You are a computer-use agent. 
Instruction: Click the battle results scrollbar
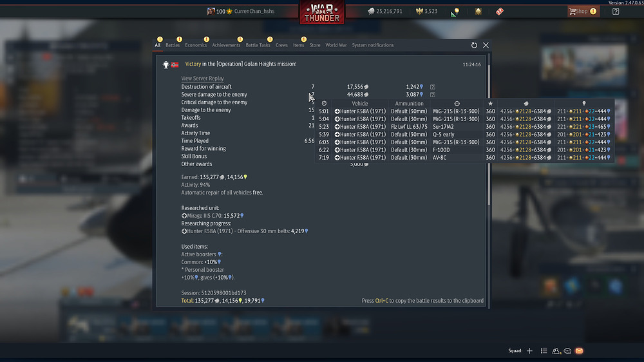point(489,133)
